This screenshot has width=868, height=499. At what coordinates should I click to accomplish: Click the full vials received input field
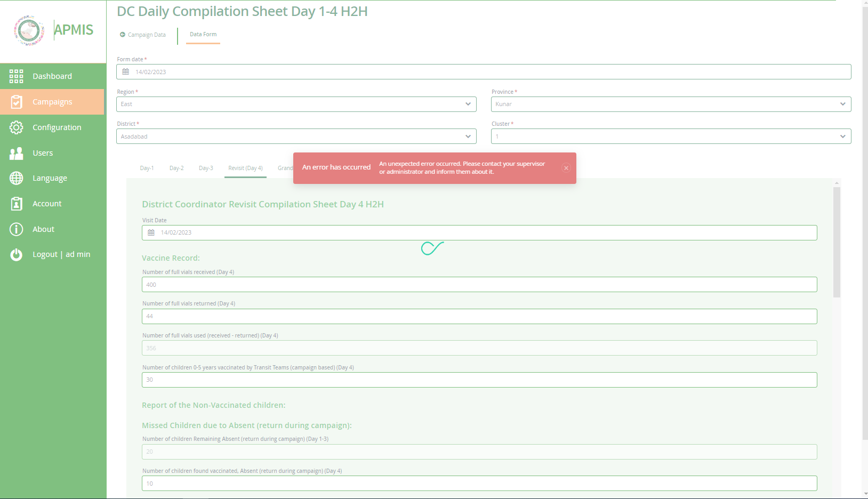[x=479, y=284]
